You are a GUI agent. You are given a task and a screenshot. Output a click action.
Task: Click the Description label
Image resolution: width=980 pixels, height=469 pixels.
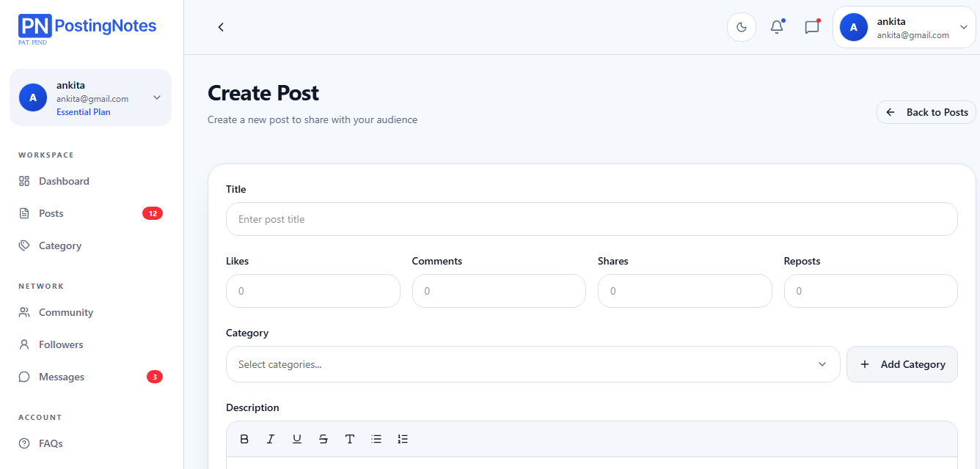click(252, 407)
